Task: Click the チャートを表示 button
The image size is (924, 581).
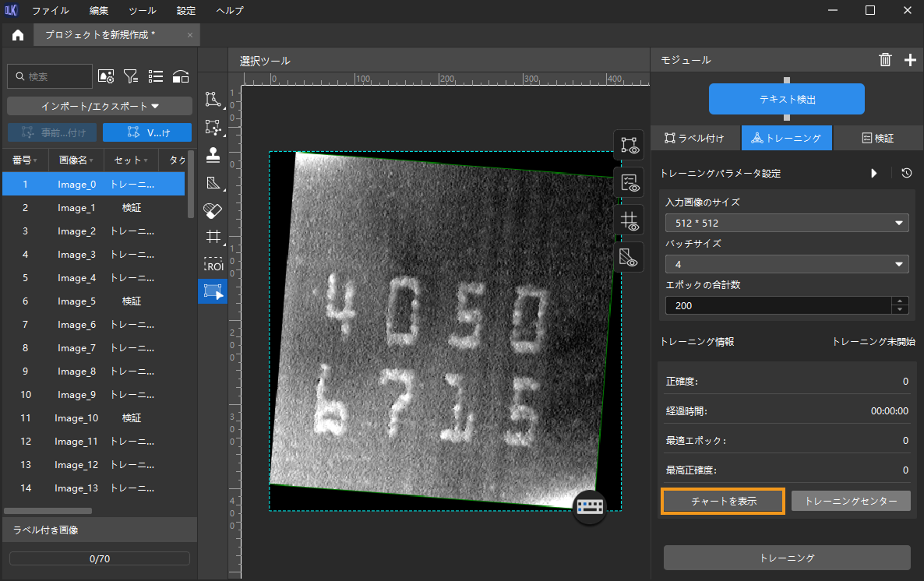Action: click(723, 502)
